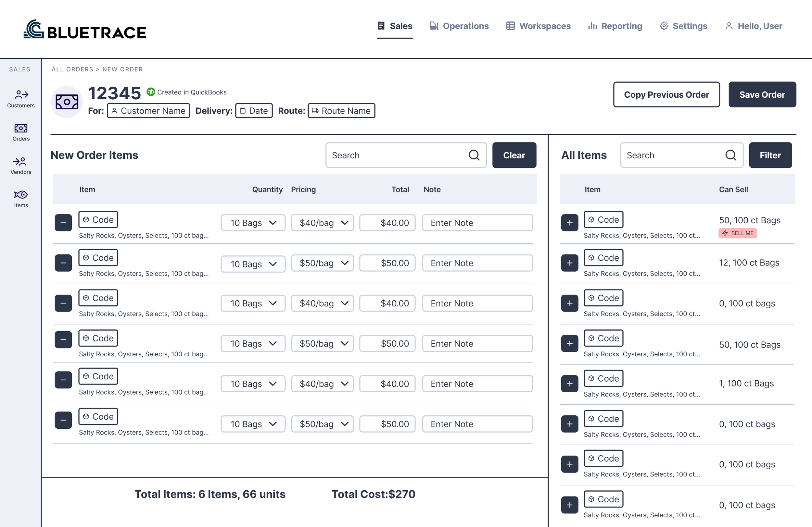Click Copy Previous Order
The height and width of the screenshot is (527, 812).
pyautogui.click(x=666, y=94)
